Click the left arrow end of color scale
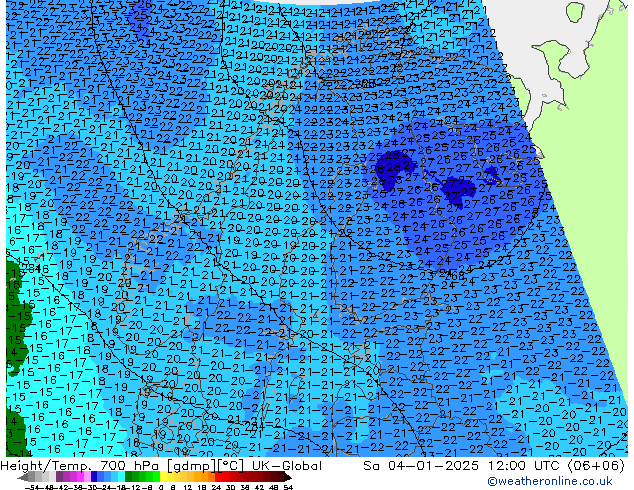Viewport: 634px width, 490px height. click(x=23, y=477)
